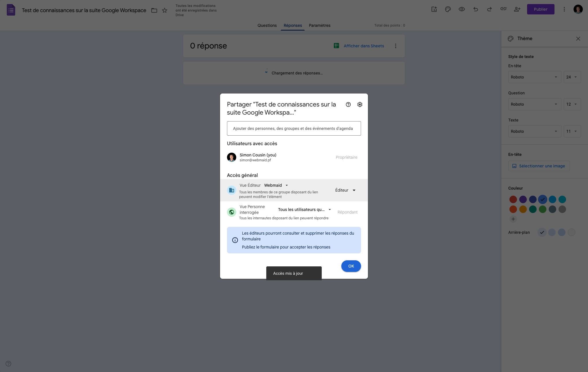
Task: Click the 0 réponse heading
Action: [x=209, y=46]
